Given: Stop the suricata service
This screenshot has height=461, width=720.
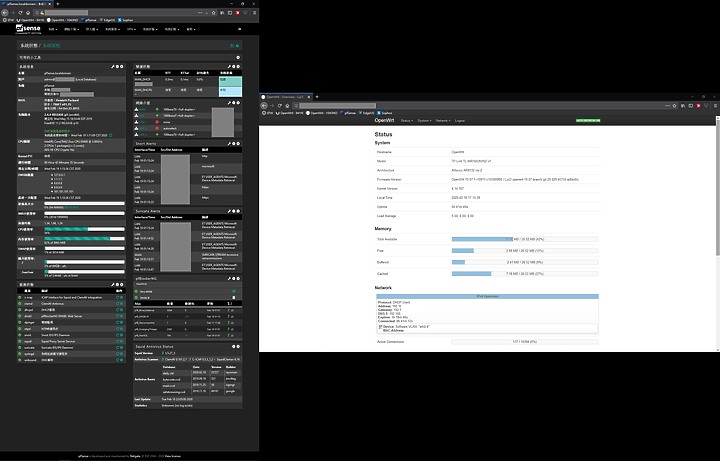Looking at the screenshot, I should 121,348.
